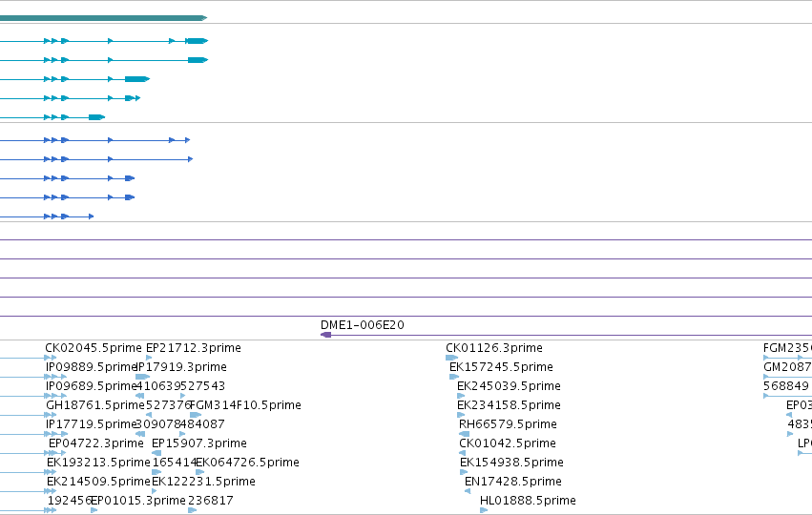Screen dimensions: 812x515
Task: Click the RH66579.5prime feature glyph
Action: [x=464, y=434]
